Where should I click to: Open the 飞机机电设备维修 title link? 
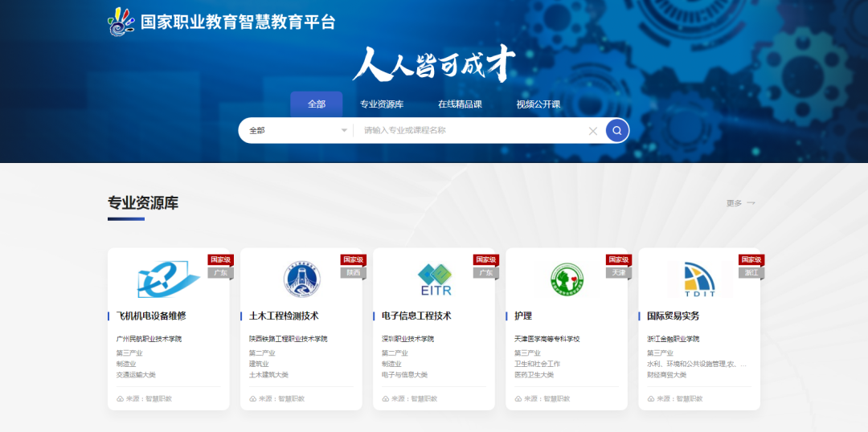tap(151, 316)
